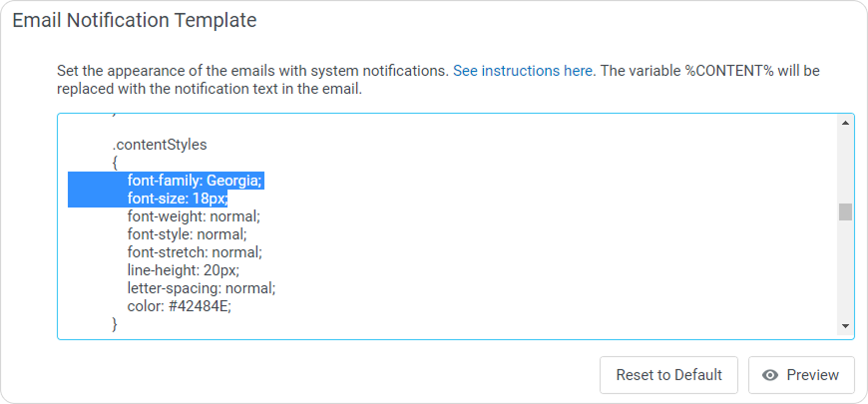Click the scrollbar track below the thumb
Screen dimensions: 868x404
click(845, 269)
